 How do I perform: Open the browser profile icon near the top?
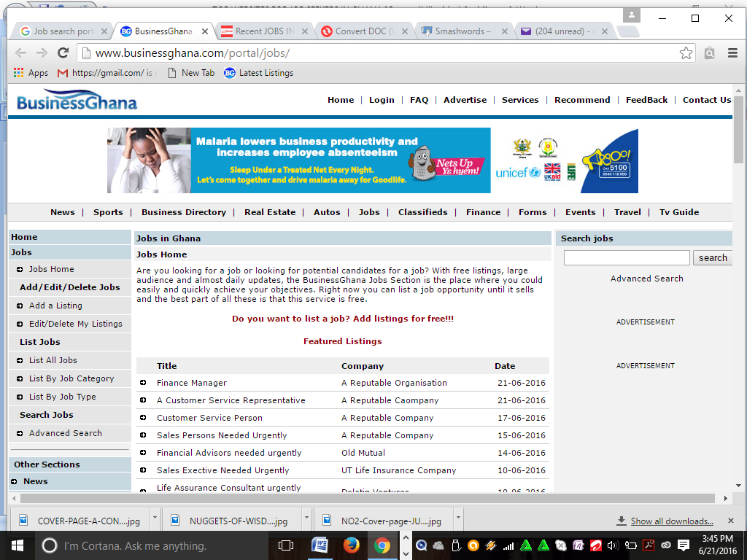pyautogui.click(x=630, y=14)
